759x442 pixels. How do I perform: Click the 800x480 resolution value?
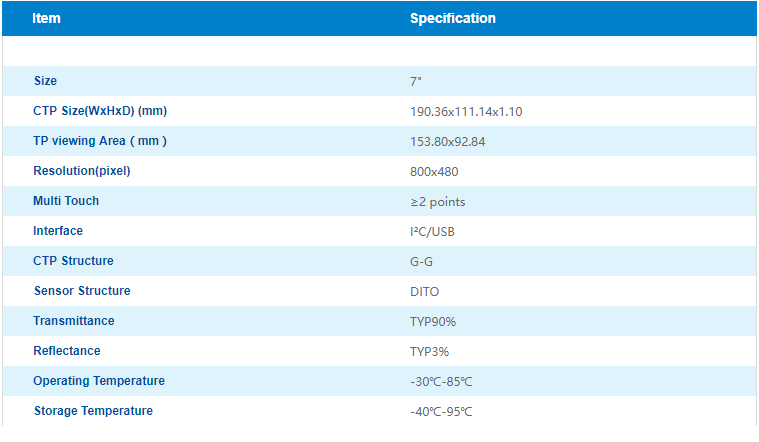[x=434, y=172]
